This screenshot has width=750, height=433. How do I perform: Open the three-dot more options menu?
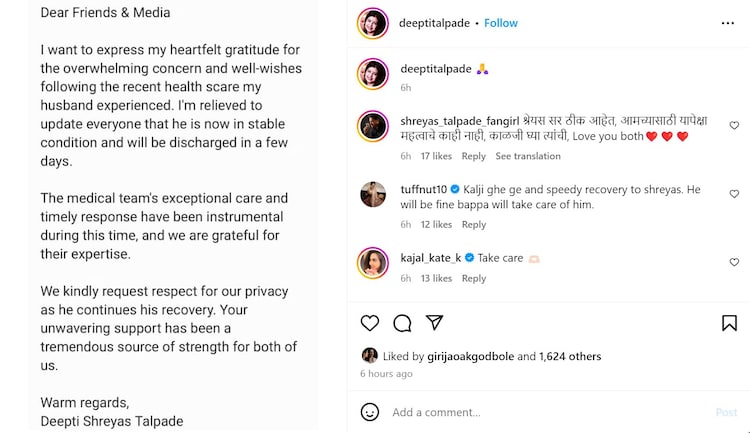tap(729, 23)
